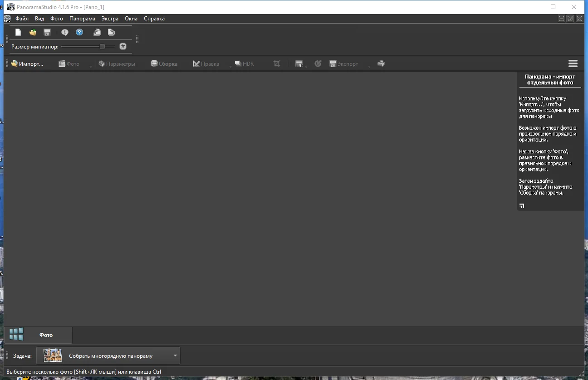Click the Сборка toolbar button
Viewport: 588px width, 380px height.
pos(164,64)
